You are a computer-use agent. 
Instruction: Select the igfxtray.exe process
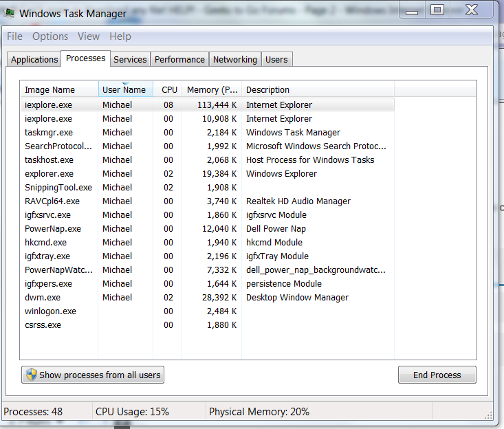click(208, 256)
